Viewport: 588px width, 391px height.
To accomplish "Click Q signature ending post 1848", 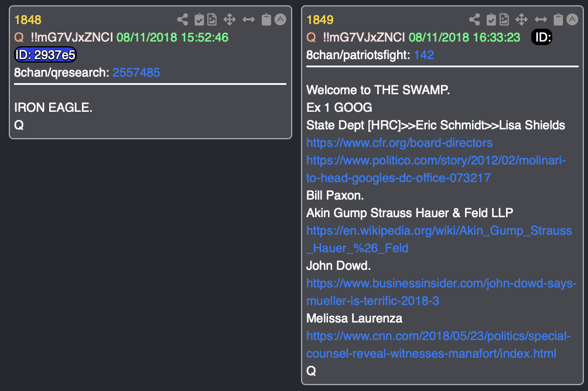I will (x=19, y=125).
